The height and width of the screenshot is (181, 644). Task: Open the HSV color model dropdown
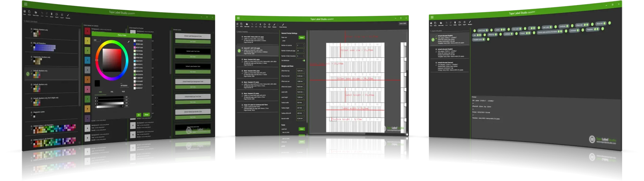[x=97, y=40]
